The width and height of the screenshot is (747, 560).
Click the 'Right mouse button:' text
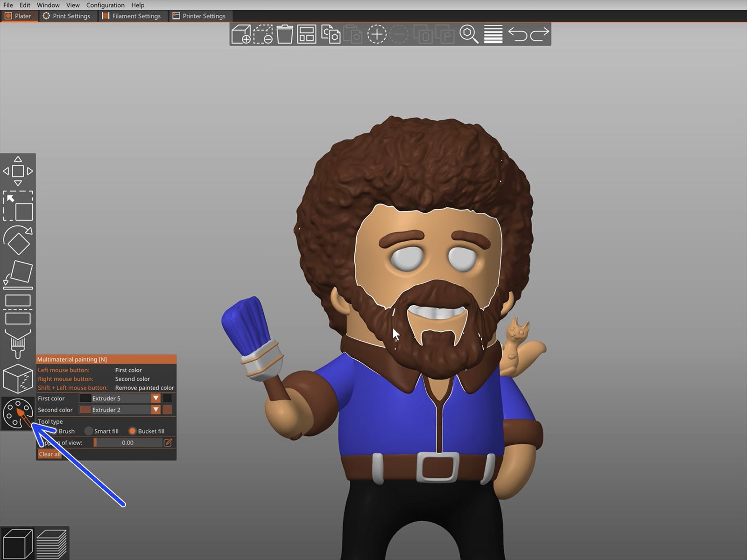65,379
